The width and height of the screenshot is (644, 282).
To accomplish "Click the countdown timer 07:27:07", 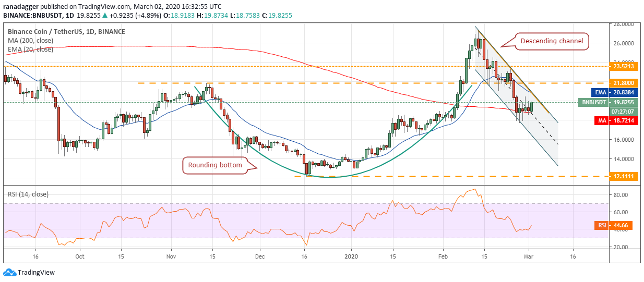I will [624, 112].
